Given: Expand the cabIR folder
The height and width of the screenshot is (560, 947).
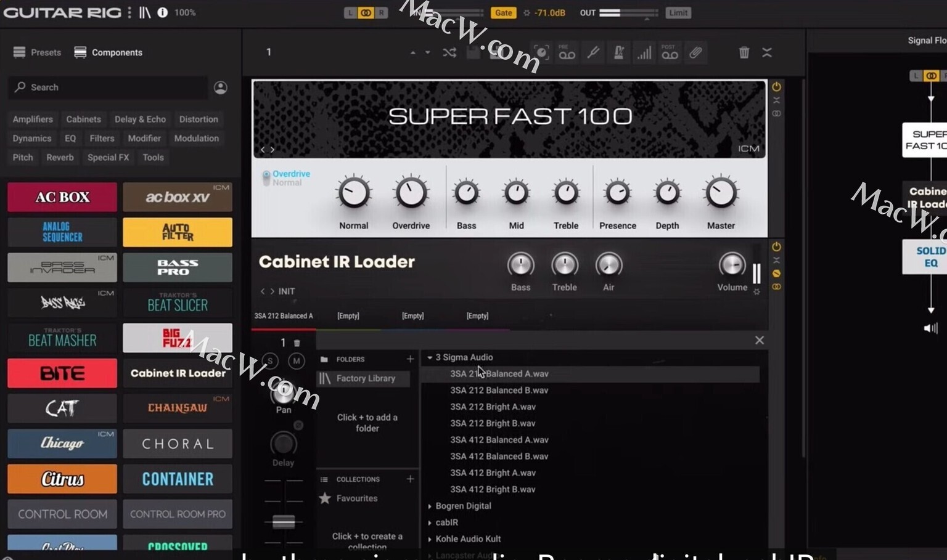Looking at the screenshot, I should (x=430, y=522).
